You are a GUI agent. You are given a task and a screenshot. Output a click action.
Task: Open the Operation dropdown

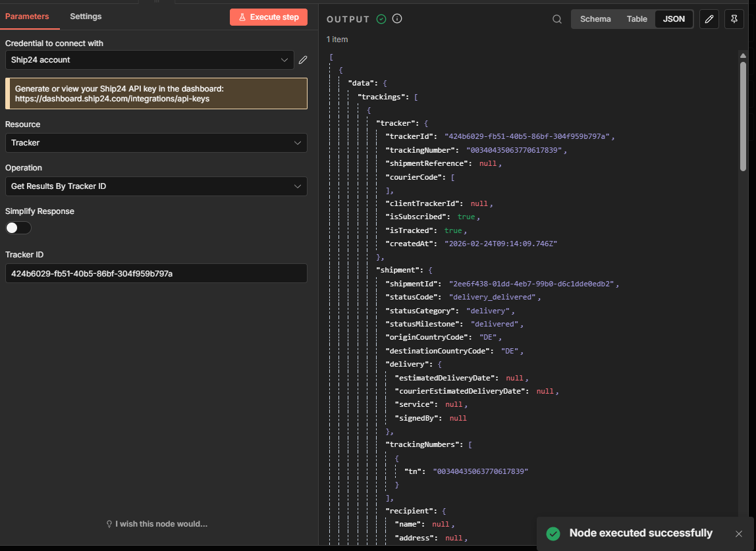pyautogui.click(x=156, y=186)
